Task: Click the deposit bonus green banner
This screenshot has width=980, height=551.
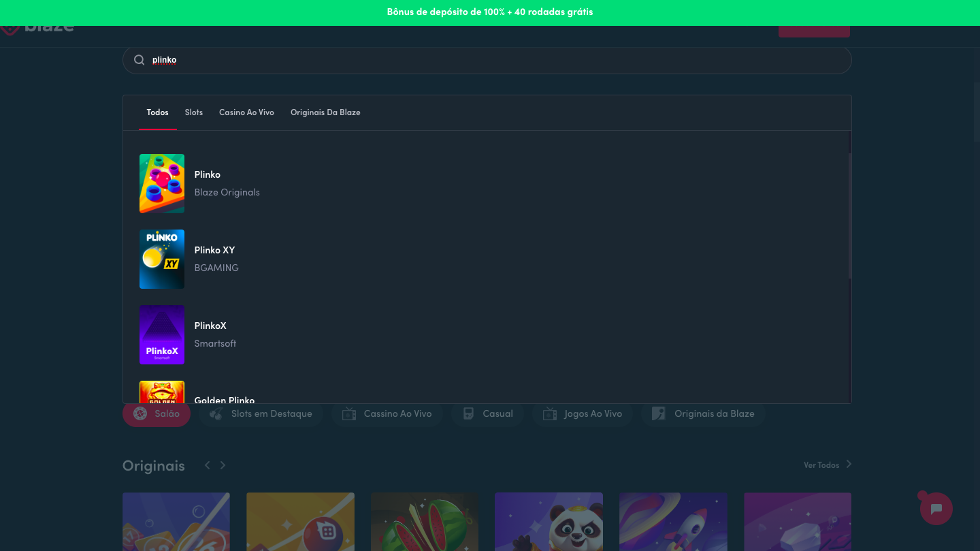Action: pyautogui.click(x=490, y=12)
